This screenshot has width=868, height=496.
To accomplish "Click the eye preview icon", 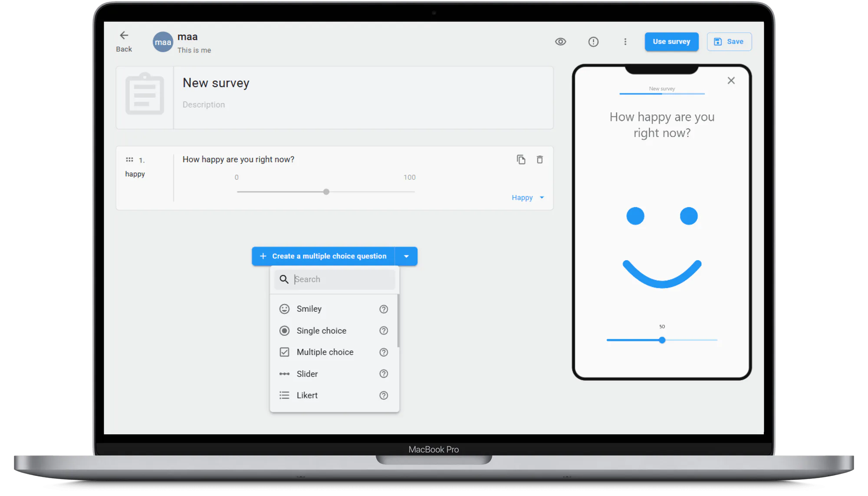I will pyautogui.click(x=560, y=42).
